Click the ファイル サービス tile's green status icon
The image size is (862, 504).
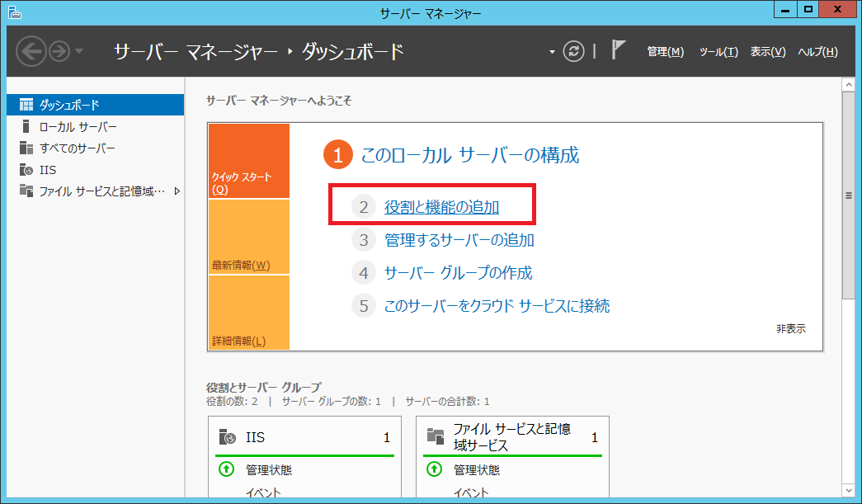[x=435, y=470]
